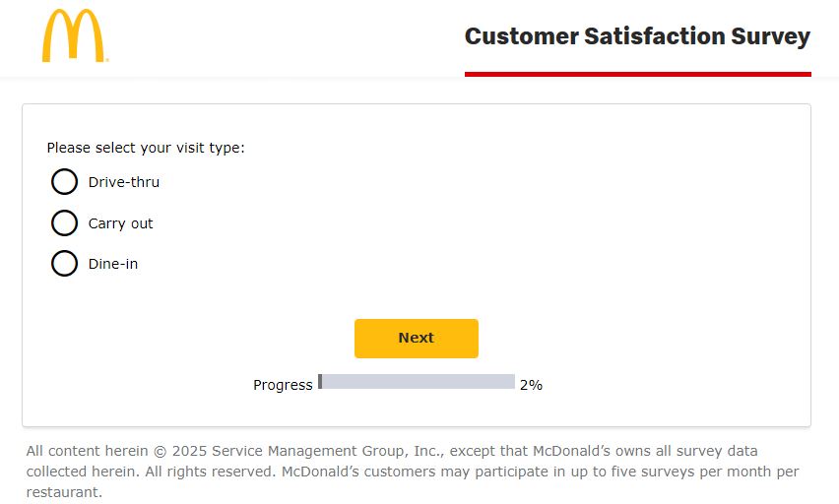The image size is (839, 504).
Task: Click the copyright symbol in the footer
Action: coord(160,452)
